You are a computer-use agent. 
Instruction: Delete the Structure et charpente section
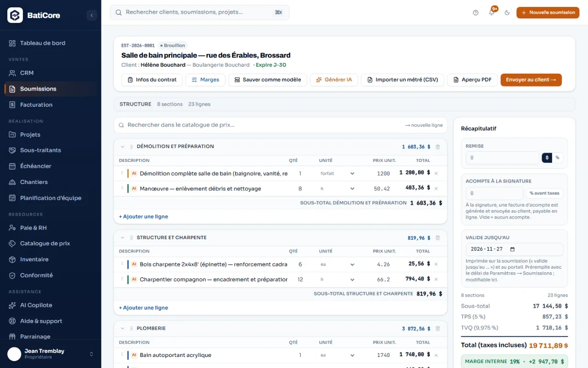click(x=437, y=238)
